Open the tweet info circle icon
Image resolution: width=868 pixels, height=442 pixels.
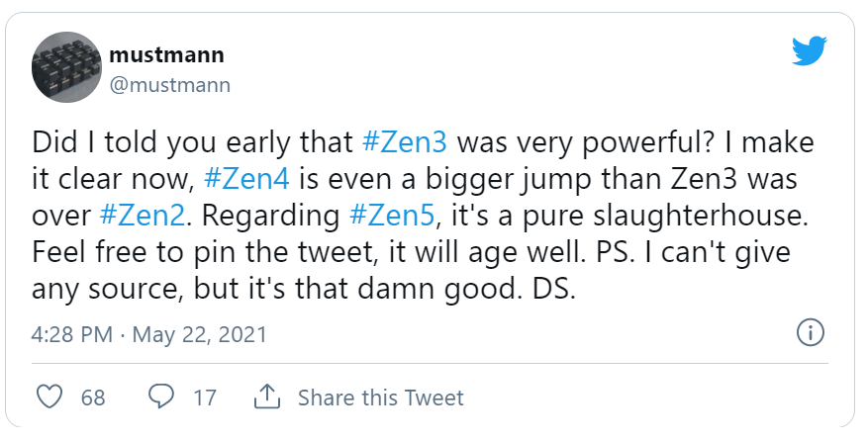pos(811,333)
